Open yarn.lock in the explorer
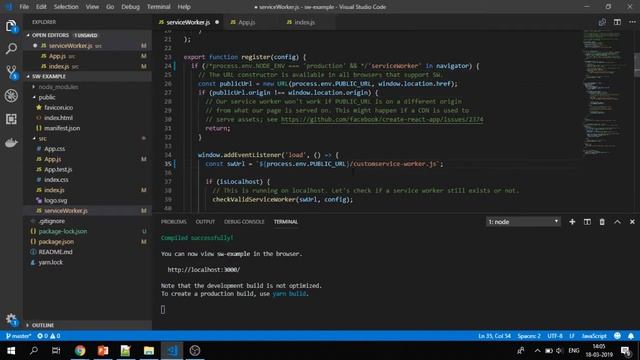 tap(51, 262)
